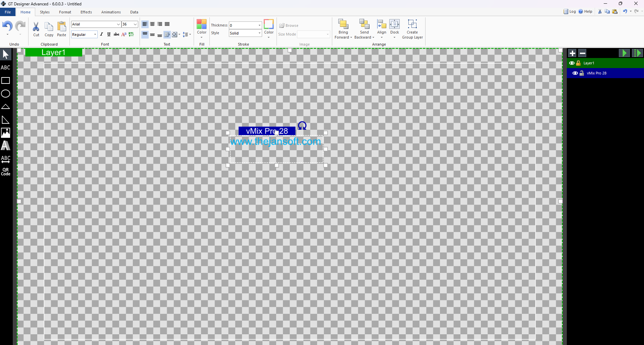Click the quick-access paste icon
This screenshot has height=345, width=644.
[x=615, y=11]
